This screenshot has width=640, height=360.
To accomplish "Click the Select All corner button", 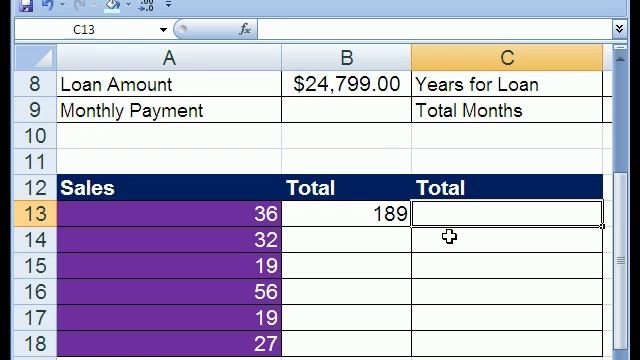I will coord(36,58).
